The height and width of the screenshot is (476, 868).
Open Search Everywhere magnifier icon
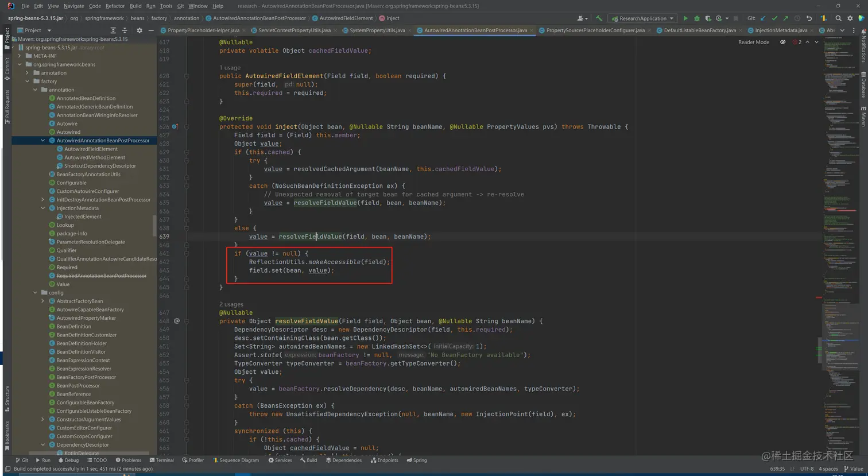[838, 18]
